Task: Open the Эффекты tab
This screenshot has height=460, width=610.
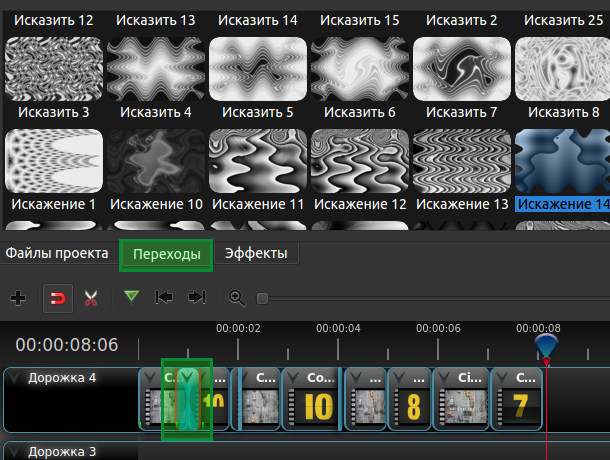Action: pyautogui.click(x=256, y=253)
